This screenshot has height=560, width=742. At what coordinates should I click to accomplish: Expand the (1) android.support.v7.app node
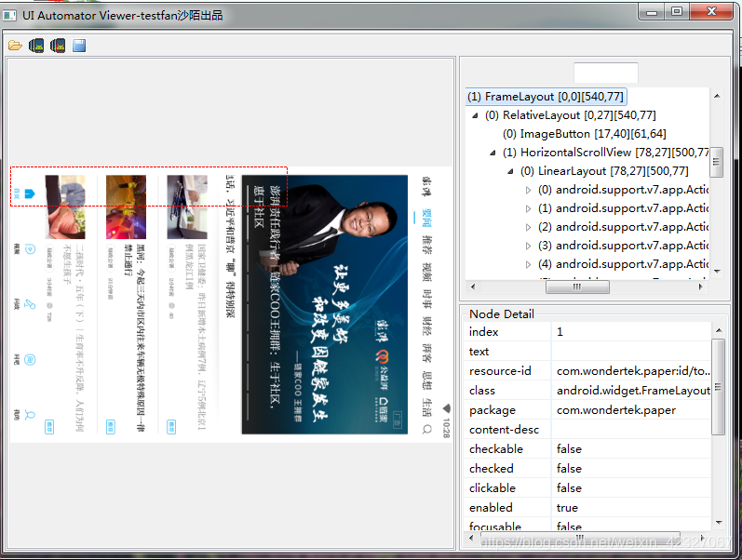click(528, 208)
